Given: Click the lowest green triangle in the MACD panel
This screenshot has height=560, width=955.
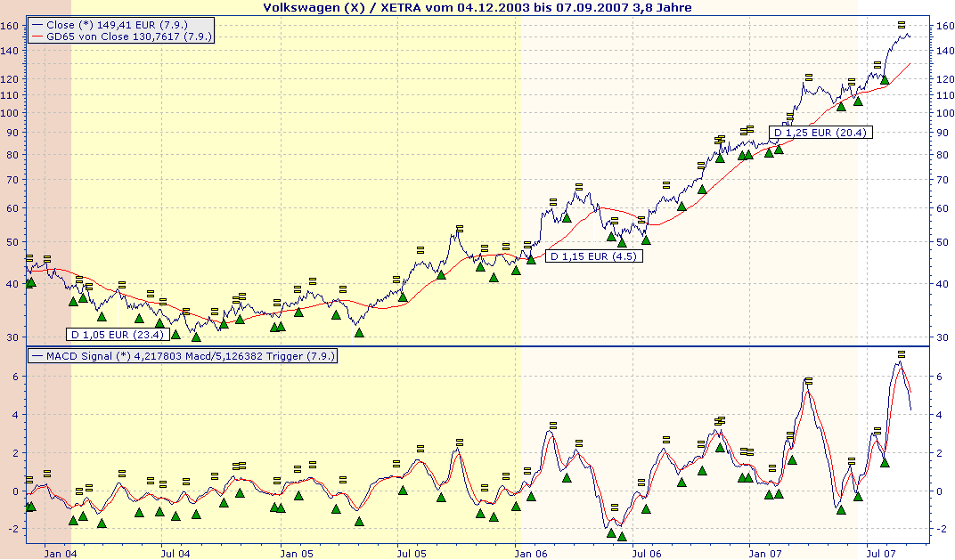Looking at the screenshot, I should [x=622, y=537].
